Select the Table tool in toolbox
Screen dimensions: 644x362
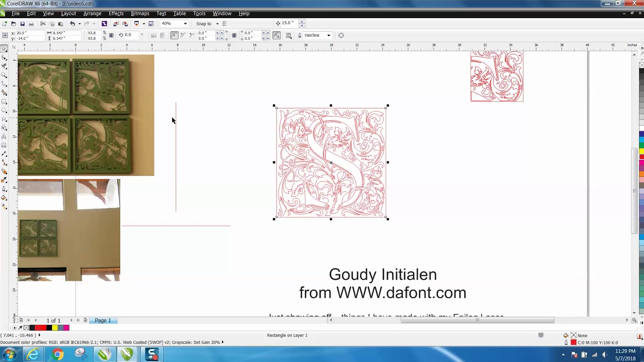point(5,145)
